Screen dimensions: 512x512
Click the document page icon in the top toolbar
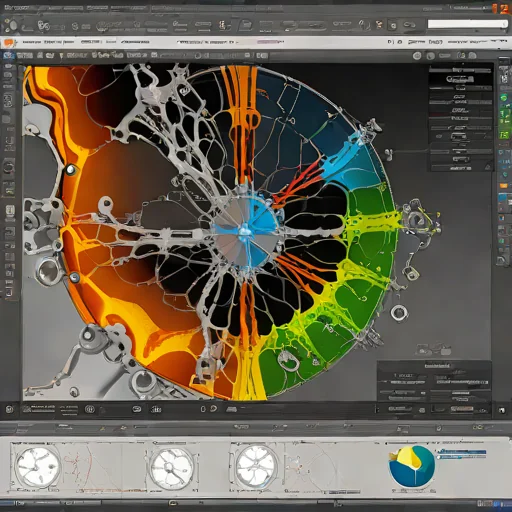[246, 25]
